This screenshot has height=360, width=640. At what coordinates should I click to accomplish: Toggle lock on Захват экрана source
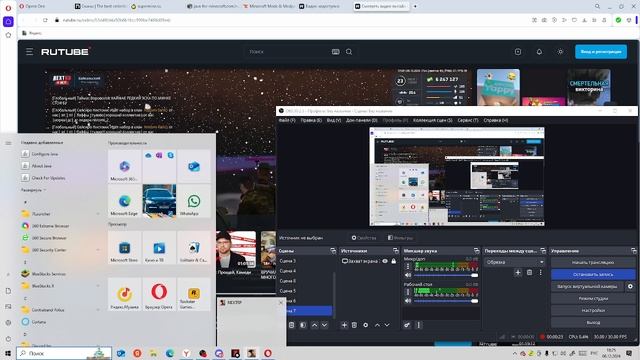point(393,261)
